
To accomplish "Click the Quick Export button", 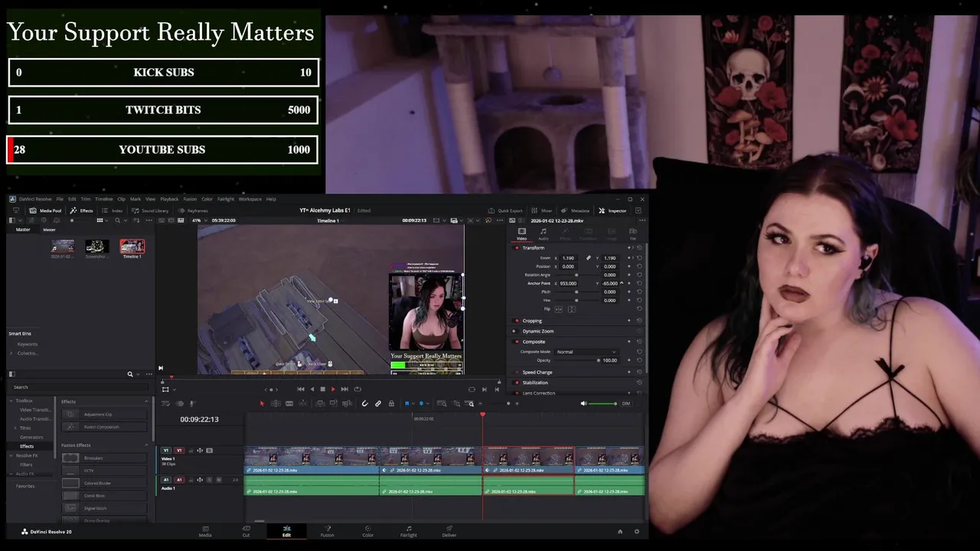I will click(x=505, y=210).
